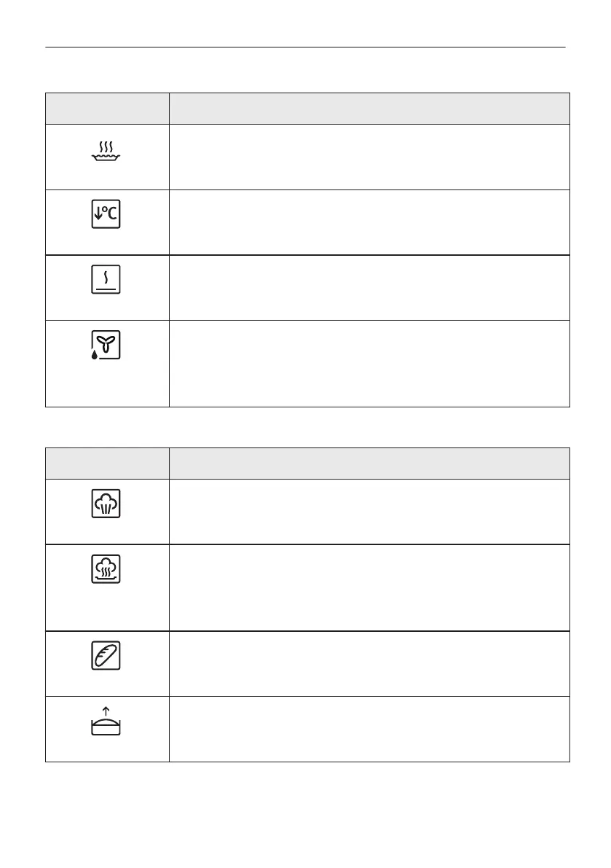Screen dimensions: 611x868
Task: Select the down-arrow °C temperature icon
Action: 106,214
